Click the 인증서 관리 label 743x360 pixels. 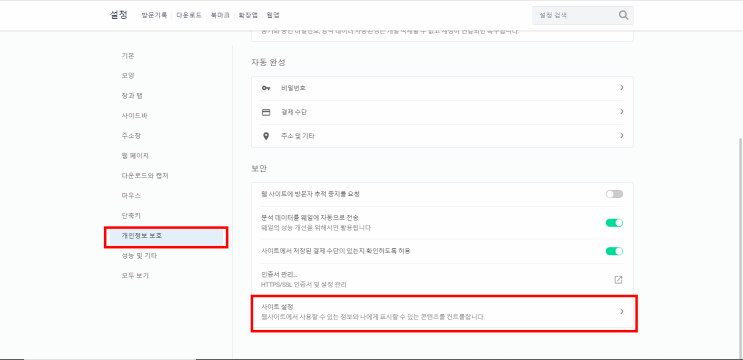coord(279,275)
